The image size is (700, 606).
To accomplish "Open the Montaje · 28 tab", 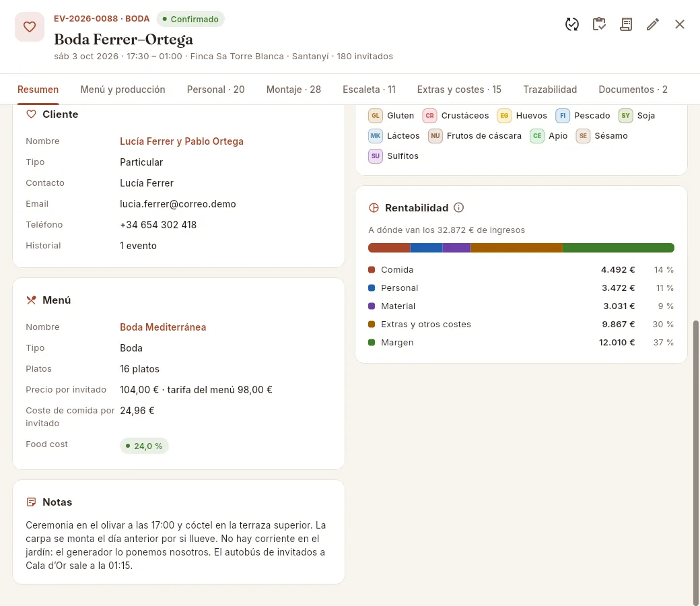I will pos(293,90).
